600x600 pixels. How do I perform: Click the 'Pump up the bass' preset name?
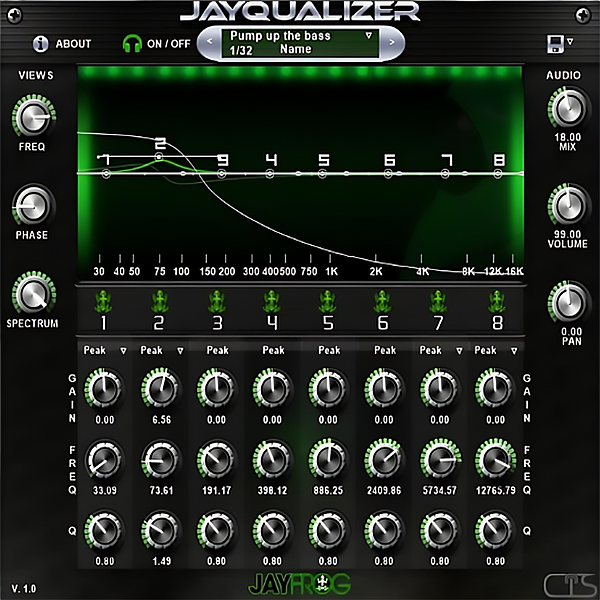280,36
